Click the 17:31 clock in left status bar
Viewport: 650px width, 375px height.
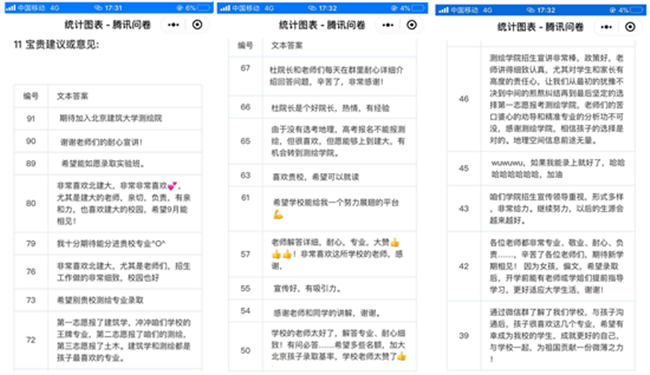[113, 8]
